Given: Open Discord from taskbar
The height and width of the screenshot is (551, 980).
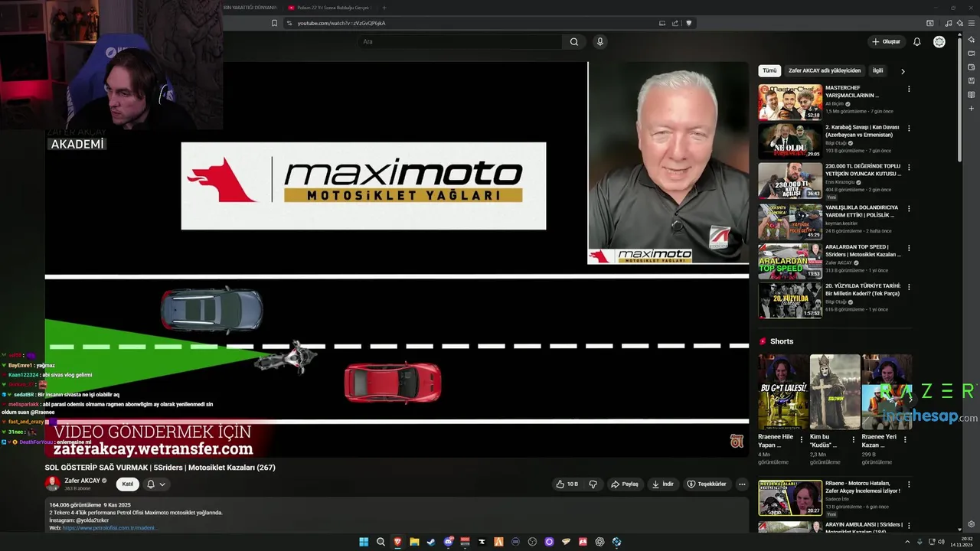Looking at the screenshot, I should 449,542.
